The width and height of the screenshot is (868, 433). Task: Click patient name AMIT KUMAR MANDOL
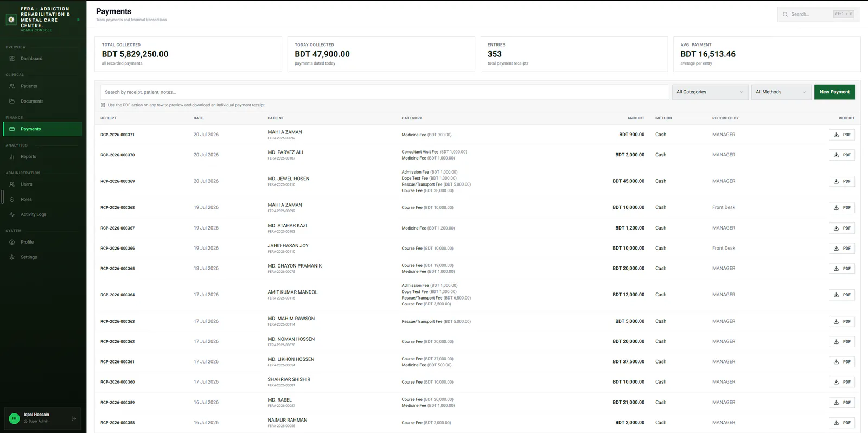point(292,292)
